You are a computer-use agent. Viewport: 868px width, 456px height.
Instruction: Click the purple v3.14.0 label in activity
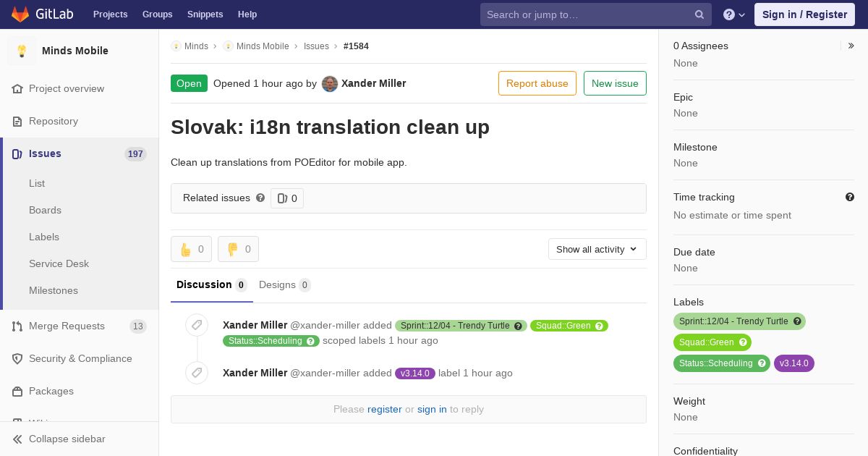[415, 373]
